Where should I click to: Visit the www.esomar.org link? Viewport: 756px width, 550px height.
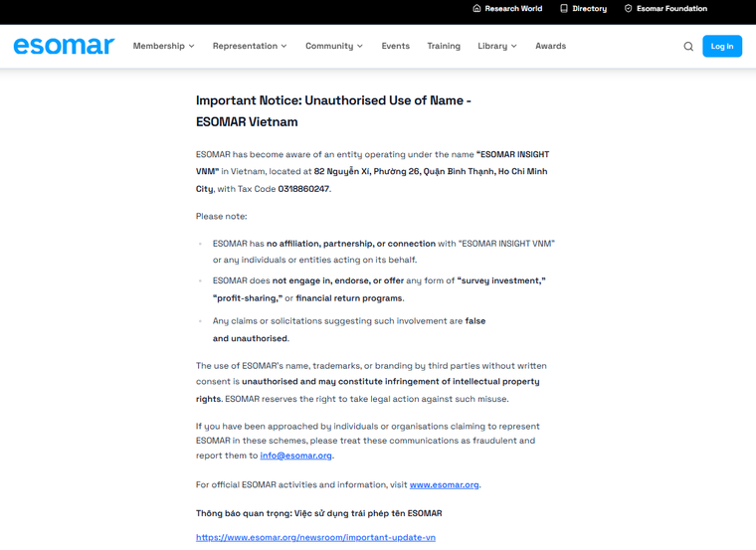click(x=444, y=484)
